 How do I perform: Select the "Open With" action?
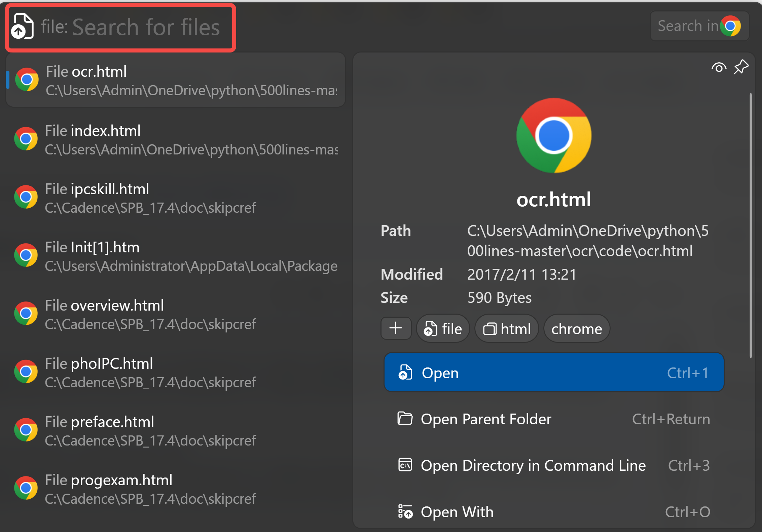pyautogui.click(x=457, y=512)
